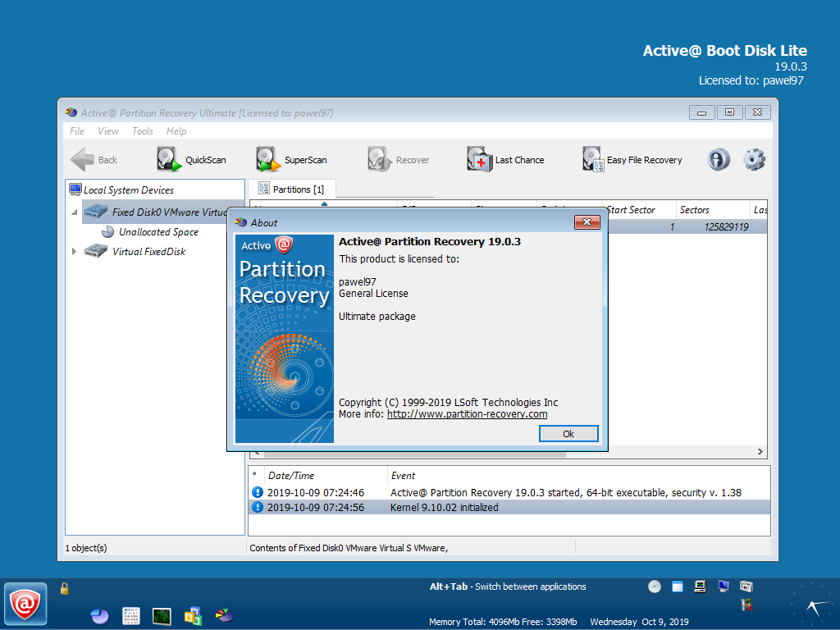Launch the blue pie-chart taskbar icon
840x630 pixels.
(x=99, y=616)
